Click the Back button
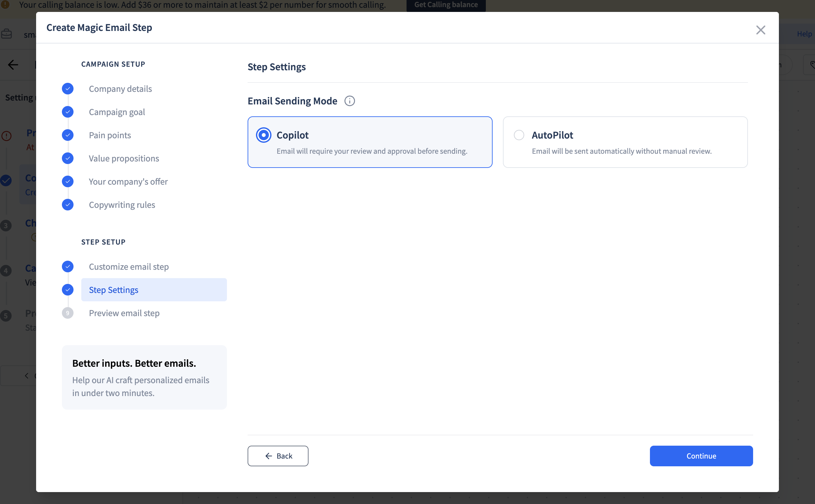815x504 pixels. [278, 456]
